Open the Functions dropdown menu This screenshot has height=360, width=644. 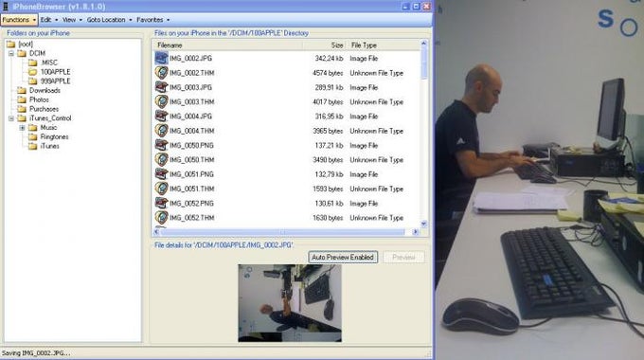[19, 20]
